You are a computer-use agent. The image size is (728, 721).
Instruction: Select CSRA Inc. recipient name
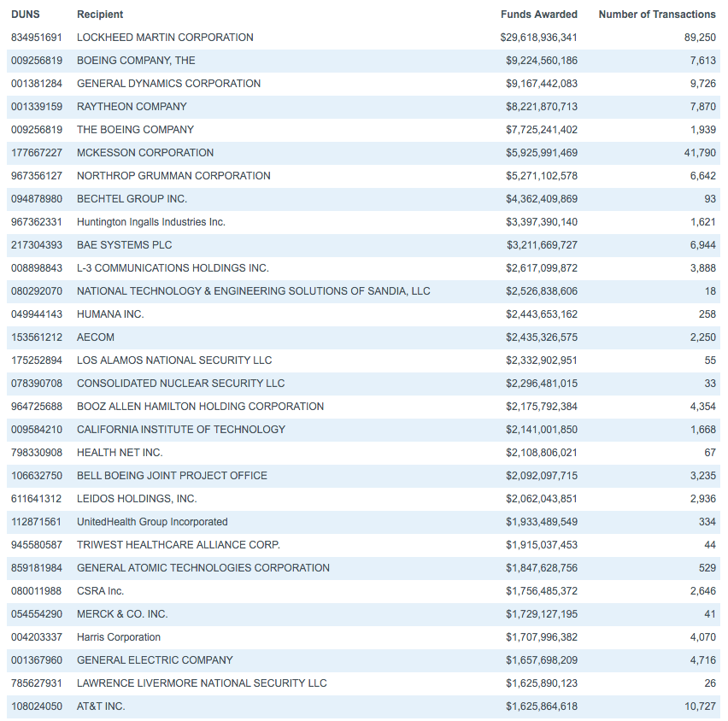tap(100, 591)
